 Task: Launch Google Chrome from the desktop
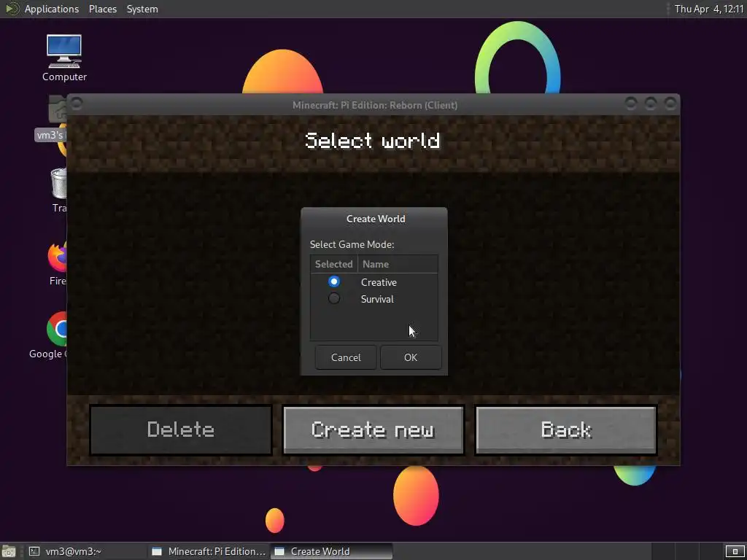[x=57, y=335]
